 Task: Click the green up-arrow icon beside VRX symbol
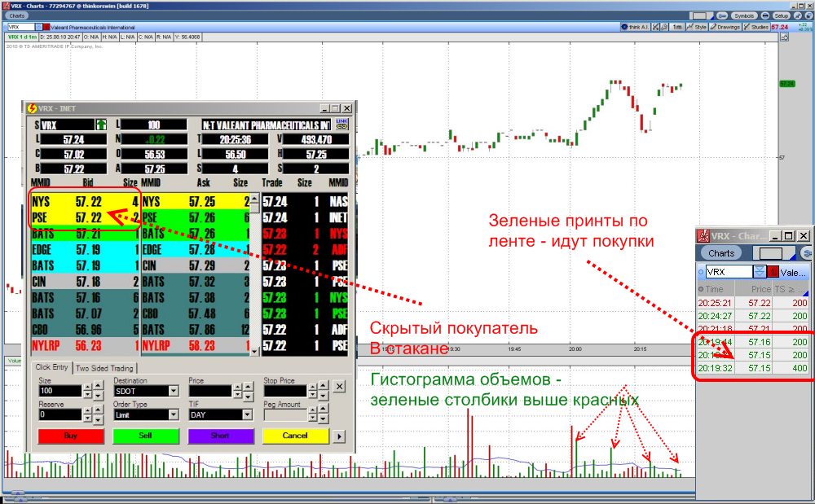(101, 125)
